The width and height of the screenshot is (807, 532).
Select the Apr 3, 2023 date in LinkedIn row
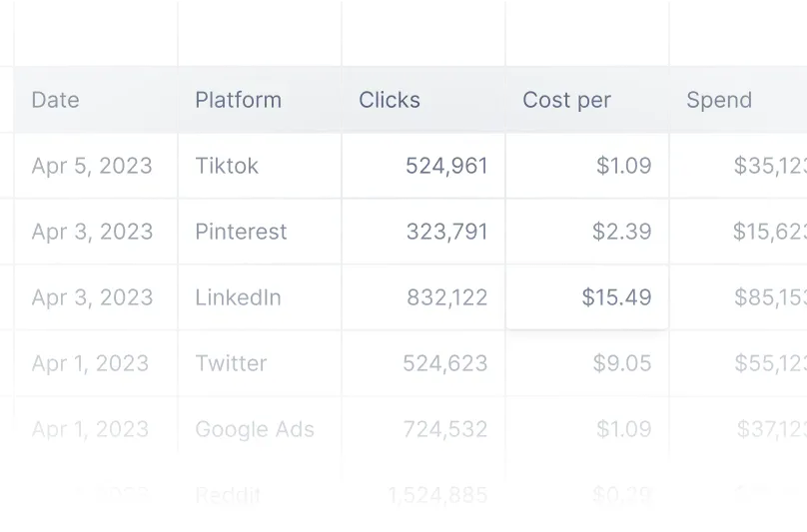[x=92, y=297]
